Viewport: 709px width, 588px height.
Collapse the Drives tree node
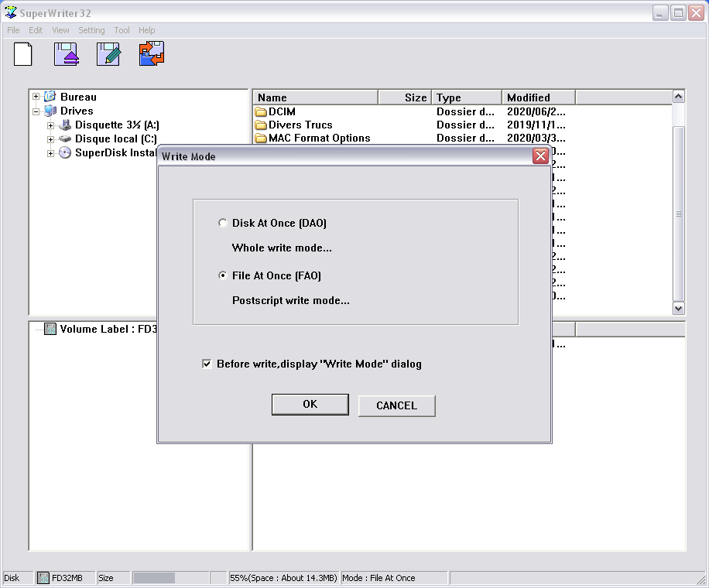[36, 111]
